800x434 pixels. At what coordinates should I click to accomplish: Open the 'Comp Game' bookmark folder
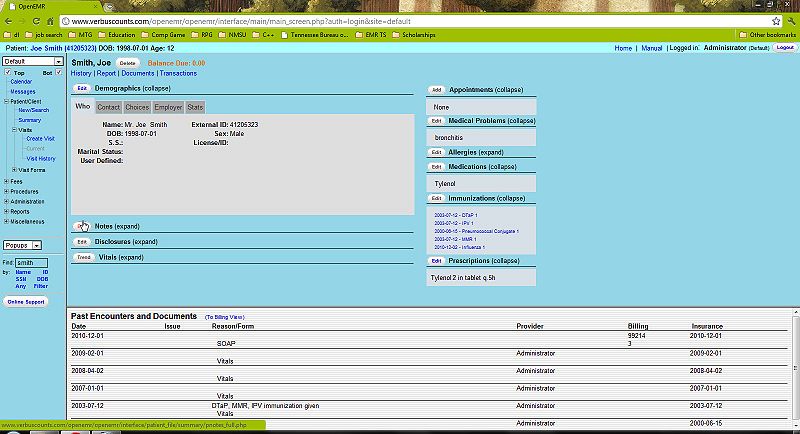coord(163,35)
